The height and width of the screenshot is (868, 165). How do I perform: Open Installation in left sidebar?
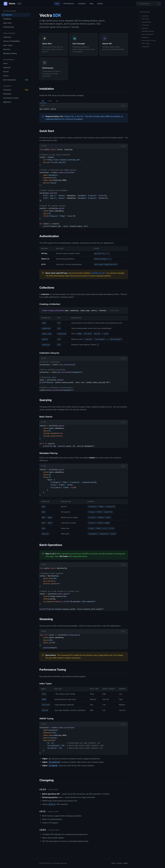(16, 19)
